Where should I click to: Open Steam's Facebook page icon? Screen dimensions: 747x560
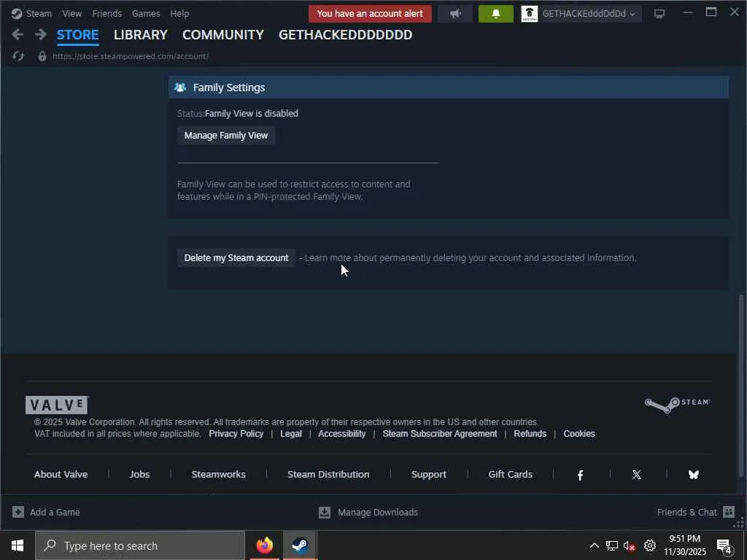point(580,475)
